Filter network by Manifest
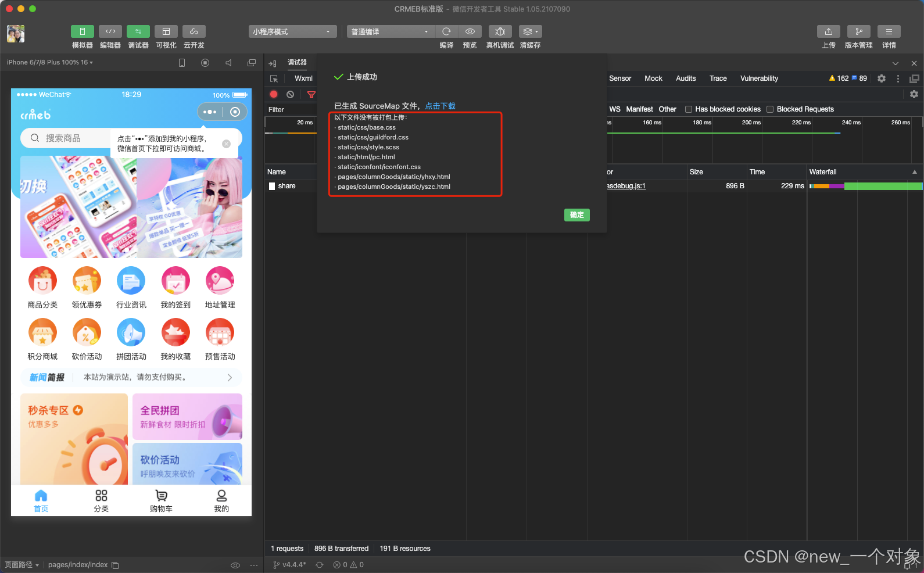 pyautogui.click(x=639, y=109)
